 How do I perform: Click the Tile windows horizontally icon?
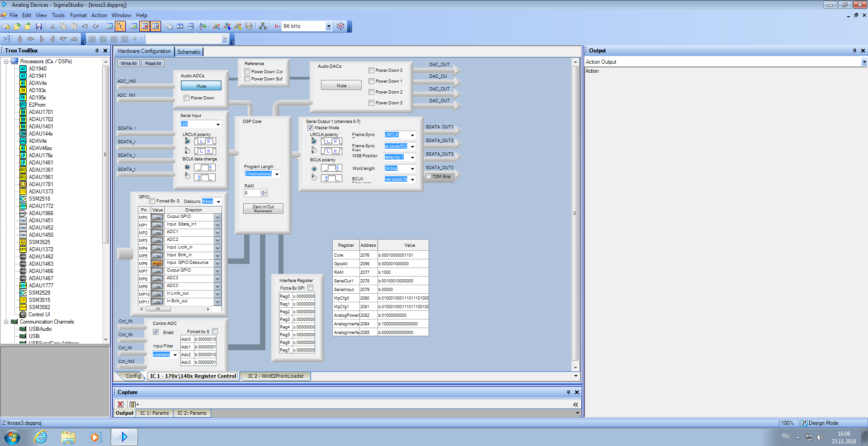[x=180, y=26]
